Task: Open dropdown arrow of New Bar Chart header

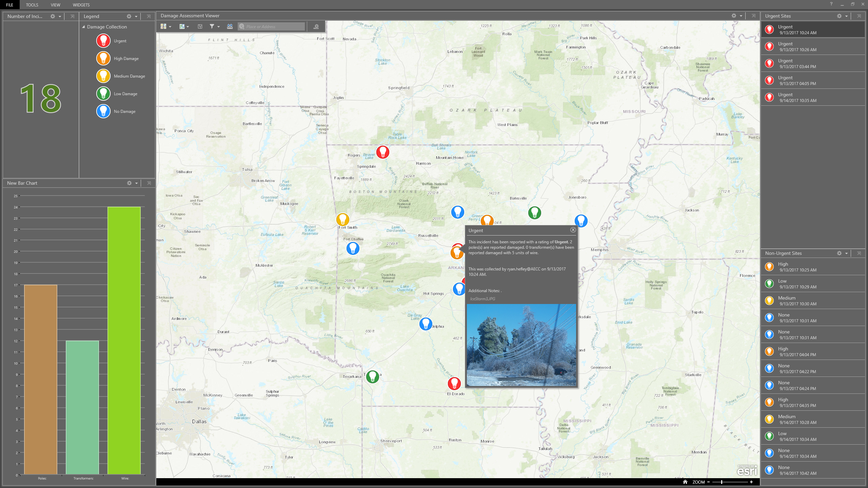Action: (137, 183)
